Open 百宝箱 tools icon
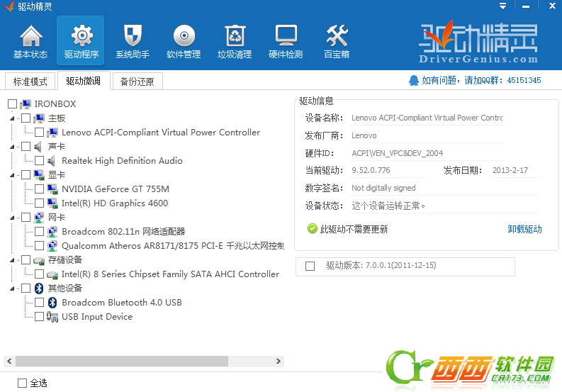Viewport: 562px width, 392px height. (x=337, y=36)
